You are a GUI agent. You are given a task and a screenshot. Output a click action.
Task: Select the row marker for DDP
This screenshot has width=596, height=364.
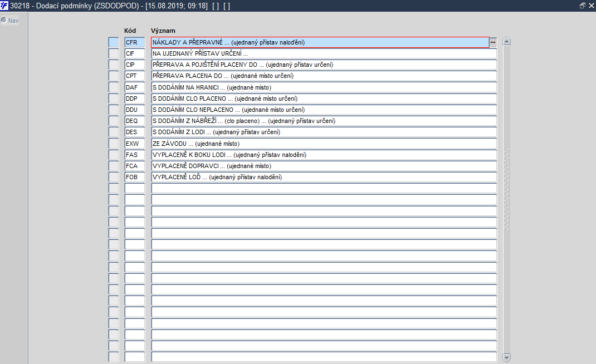pos(114,99)
